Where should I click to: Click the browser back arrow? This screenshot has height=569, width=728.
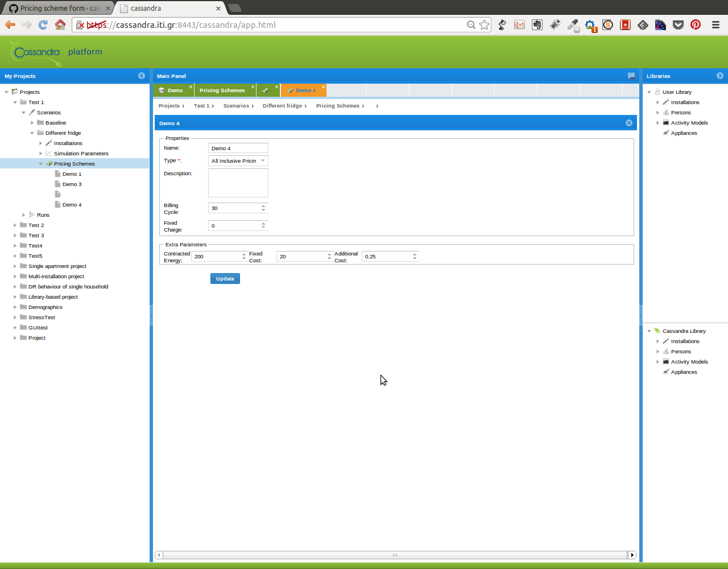tap(10, 24)
